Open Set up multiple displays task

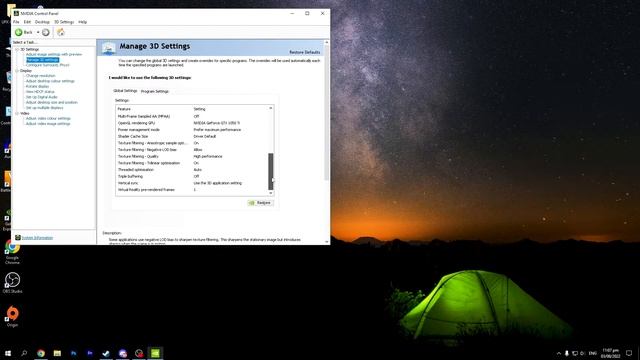pos(44,108)
